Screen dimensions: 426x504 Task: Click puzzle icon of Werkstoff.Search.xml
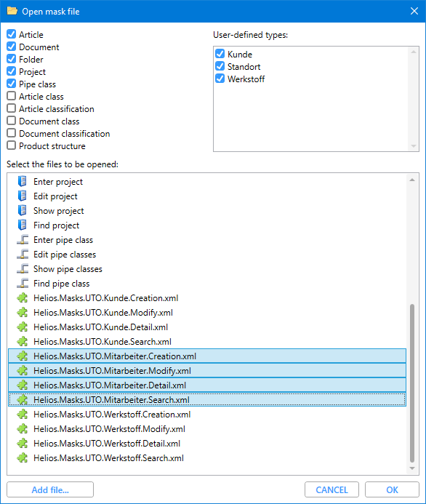coord(23,458)
